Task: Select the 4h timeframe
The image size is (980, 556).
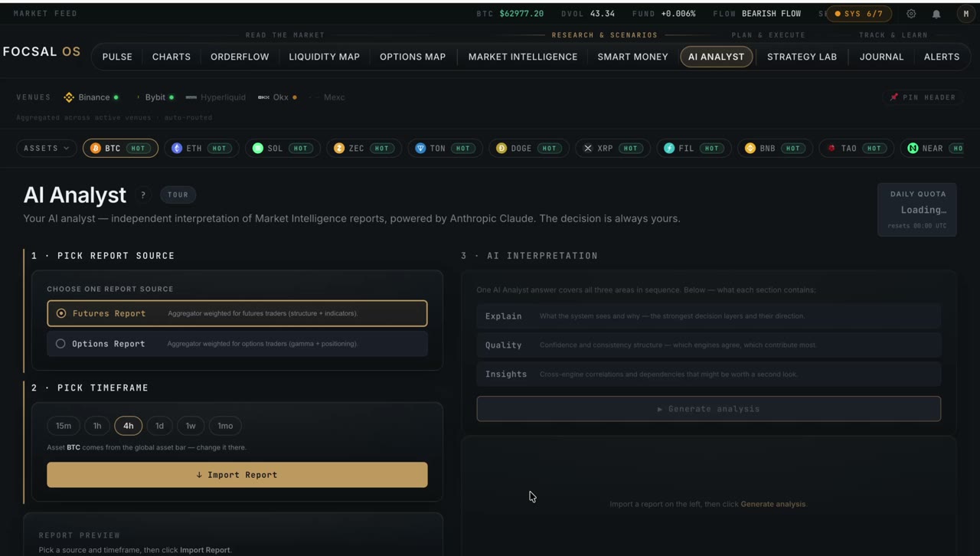Action: pos(128,426)
